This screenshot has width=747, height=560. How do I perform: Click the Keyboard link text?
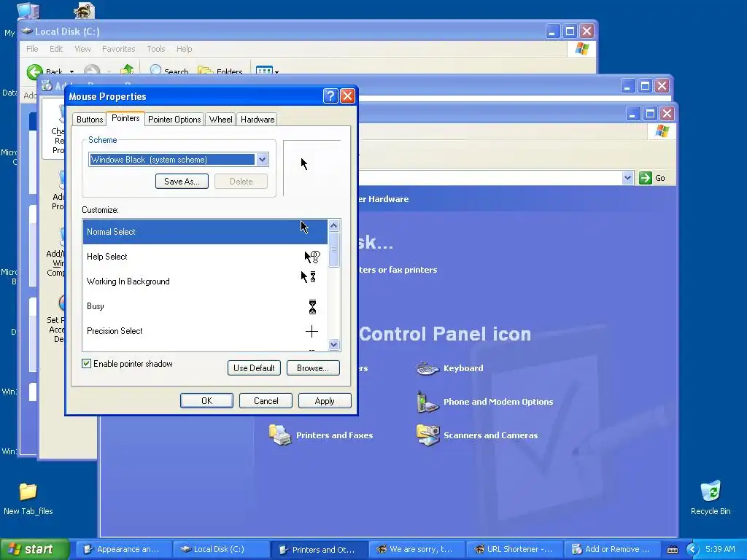tap(463, 368)
